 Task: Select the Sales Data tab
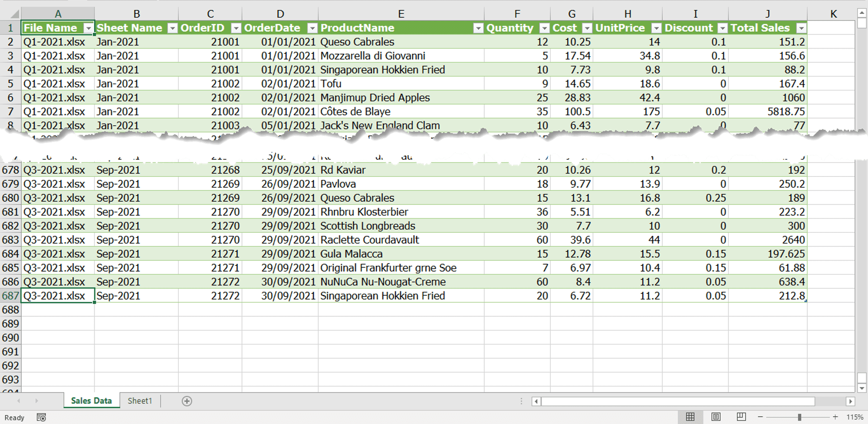(x=91, y=401)
